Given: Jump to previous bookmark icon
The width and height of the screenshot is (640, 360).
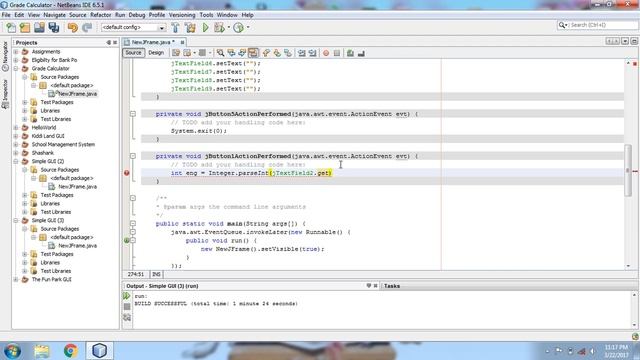Looking at the screenshot, I should pos(266,53).
